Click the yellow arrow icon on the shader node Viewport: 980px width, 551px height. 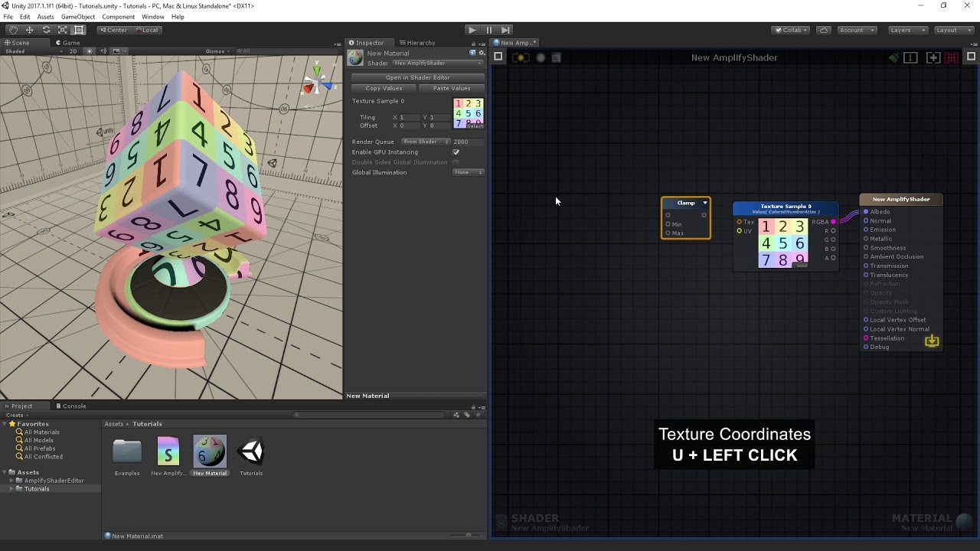(932, 341)
